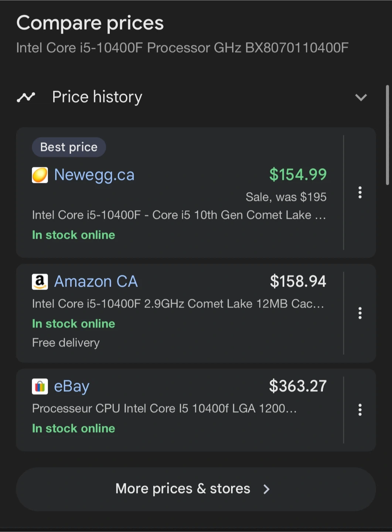The image size is (392, 532).
Task: Open the Amazon CA store link
Action: click(96, 282)
